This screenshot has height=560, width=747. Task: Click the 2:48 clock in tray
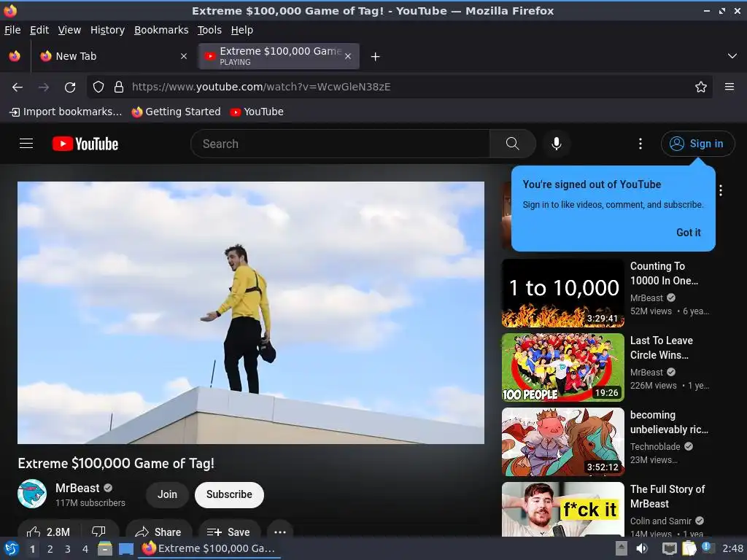(x=732, y=548)
